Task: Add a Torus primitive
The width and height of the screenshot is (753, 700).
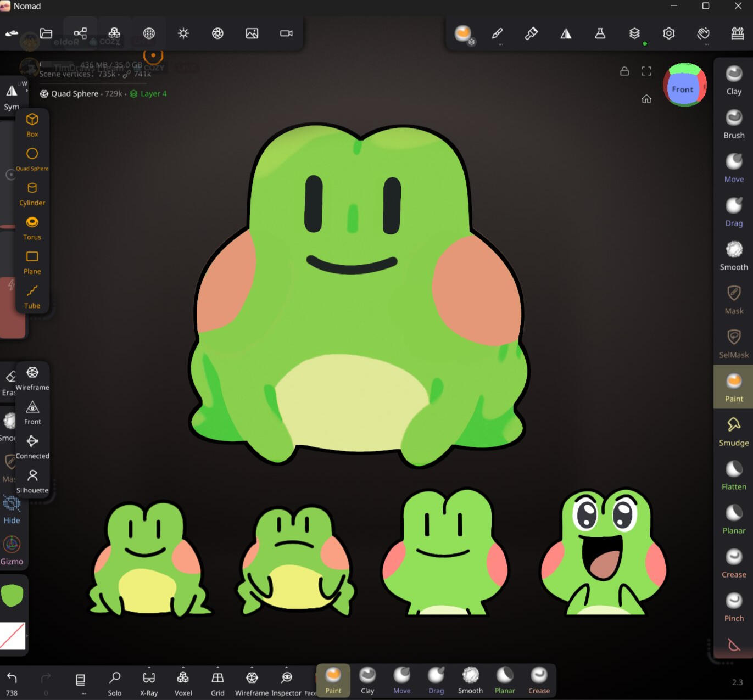Action: (x=32, y=228)
